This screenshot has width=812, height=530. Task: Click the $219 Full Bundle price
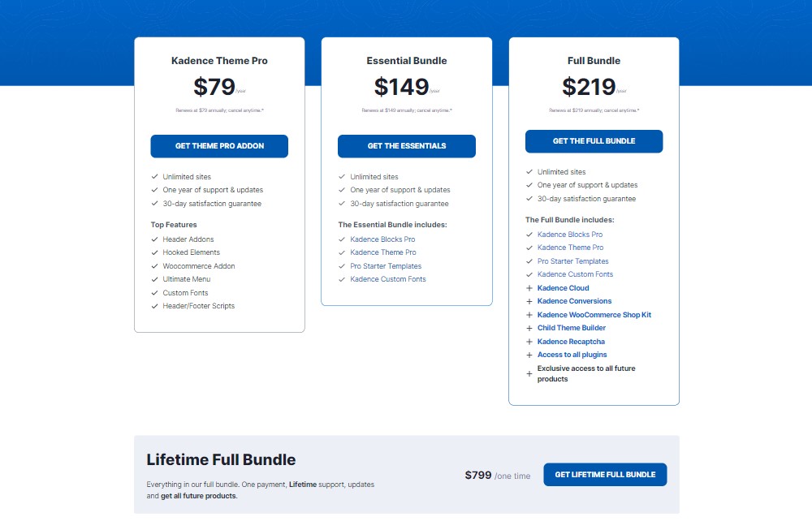click(589, 86)
